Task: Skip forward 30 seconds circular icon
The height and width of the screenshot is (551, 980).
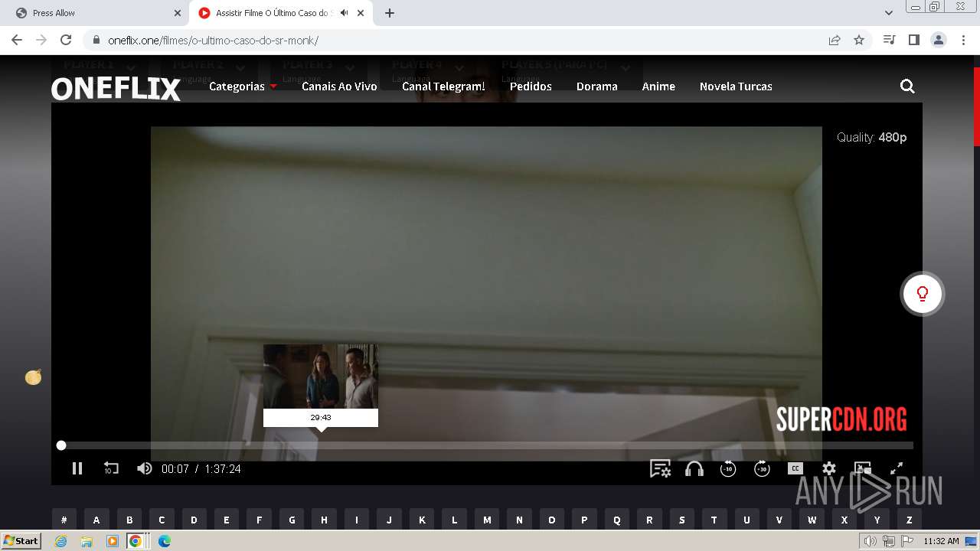Action: pyautogui.click(x=762, y=468)
